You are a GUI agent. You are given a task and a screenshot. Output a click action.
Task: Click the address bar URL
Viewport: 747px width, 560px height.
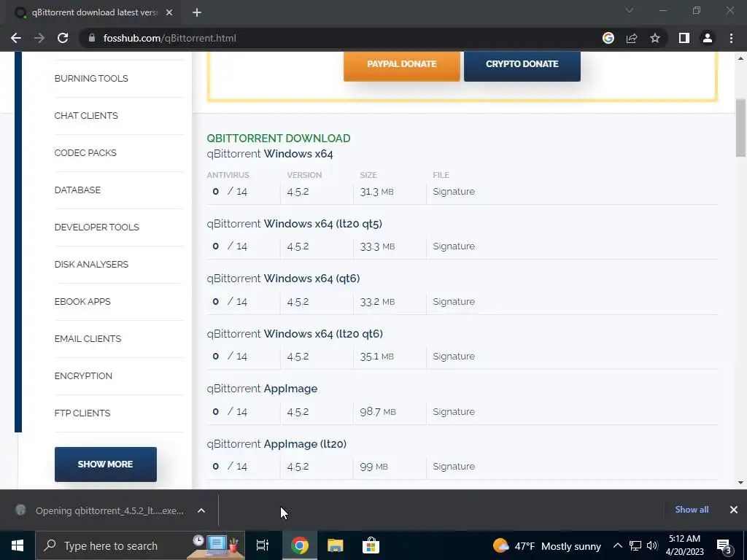tap(169, 38)
